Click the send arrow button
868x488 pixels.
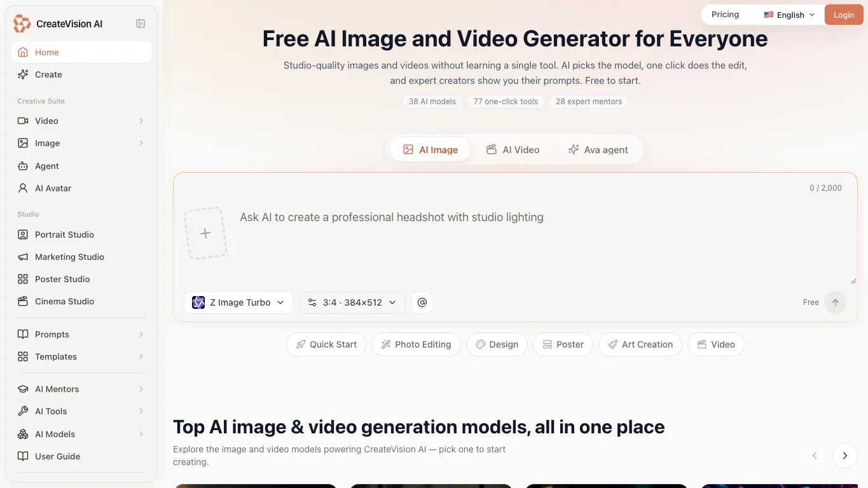click(x=836, y=302)
